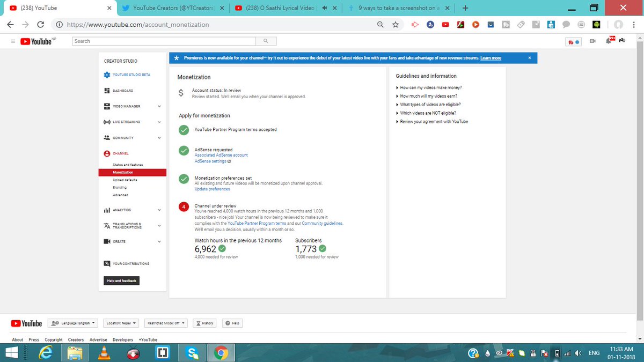
Task: Click the Help and feedback button
Action: (122, 280)
